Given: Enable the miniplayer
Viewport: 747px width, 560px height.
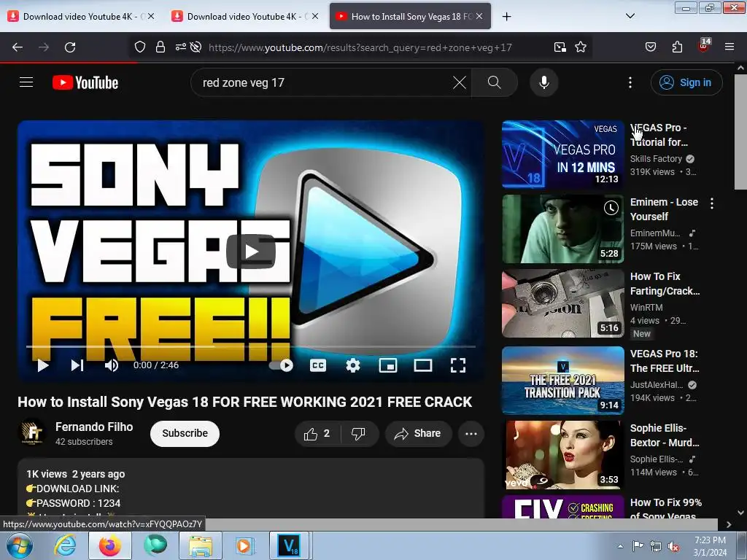Looking at the screenshot, I should (388, 365).
